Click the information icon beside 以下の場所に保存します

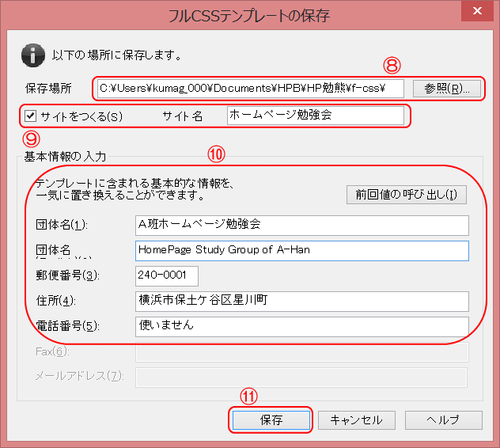(x=33, y=55)
